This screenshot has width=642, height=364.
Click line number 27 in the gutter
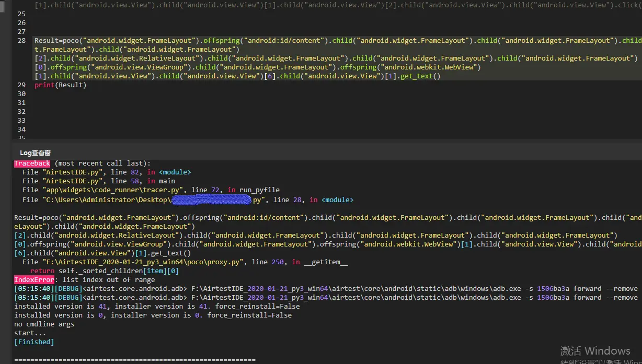click(21, 32)
